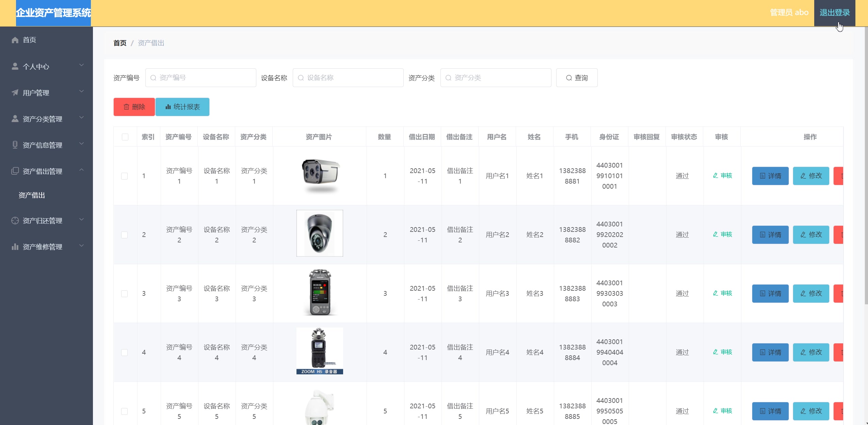Click the chart icon on 统计报表 button
Viewport: 868px width, 425px height.
168,107
